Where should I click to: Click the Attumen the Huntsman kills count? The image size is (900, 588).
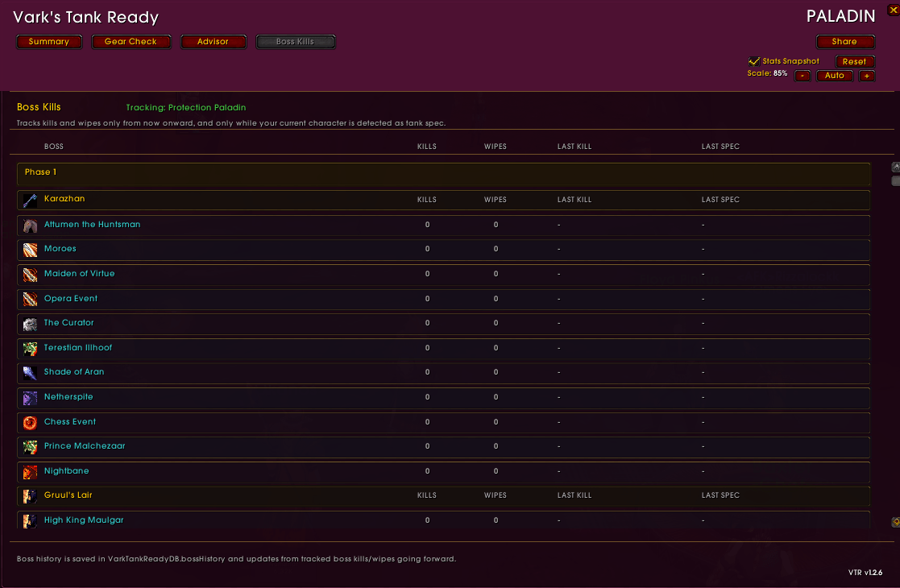[427, 225]
